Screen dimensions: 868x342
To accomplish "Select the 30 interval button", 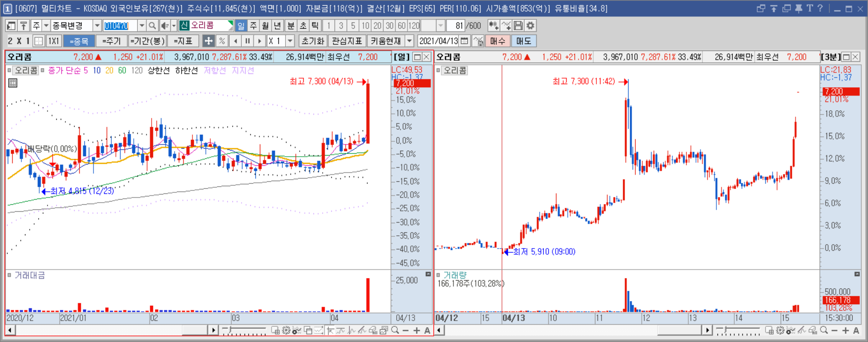I will coord(390,26).
